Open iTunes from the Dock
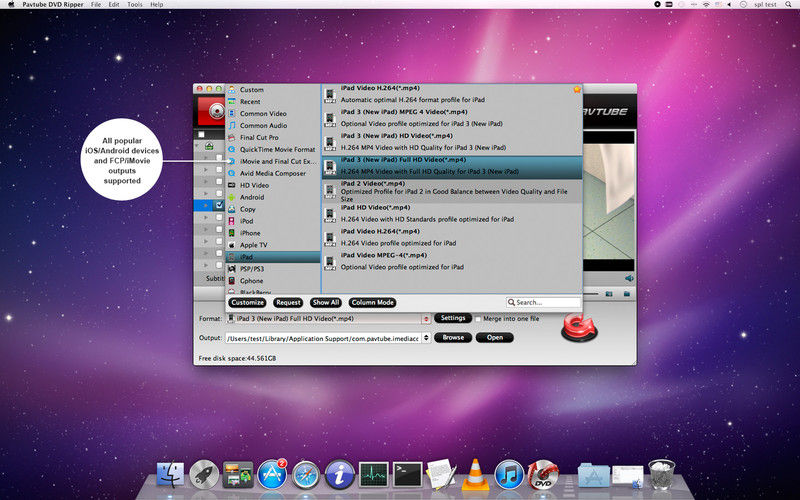 pos(509,474)
